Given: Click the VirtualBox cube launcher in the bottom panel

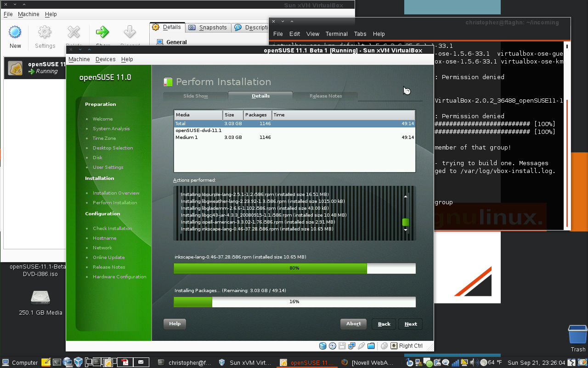Looking at the screenshot, I should click(x=78, y=362).
